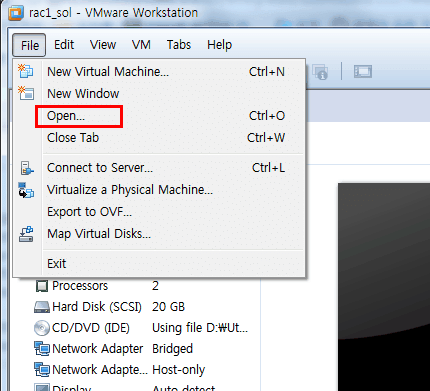The width and height of the screenshot is (430, 391).
Task: Select Map Virtual Disks... entry
Action: coord(159,234)
